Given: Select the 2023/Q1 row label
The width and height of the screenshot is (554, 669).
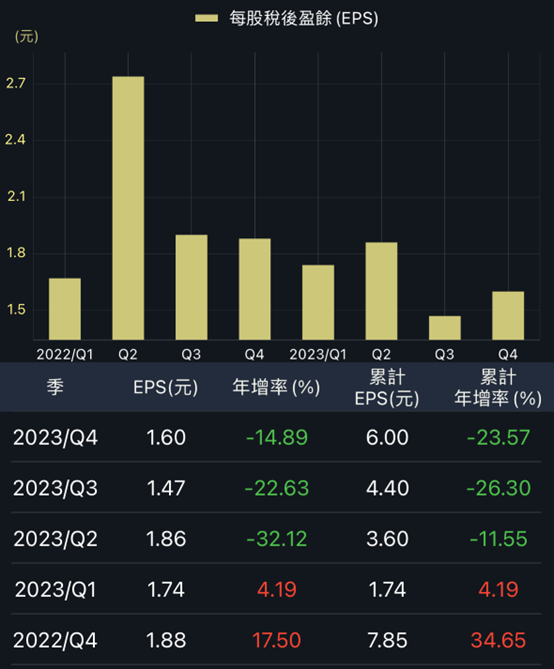Looking at the screenshot, I should click(x=55, y=590).
